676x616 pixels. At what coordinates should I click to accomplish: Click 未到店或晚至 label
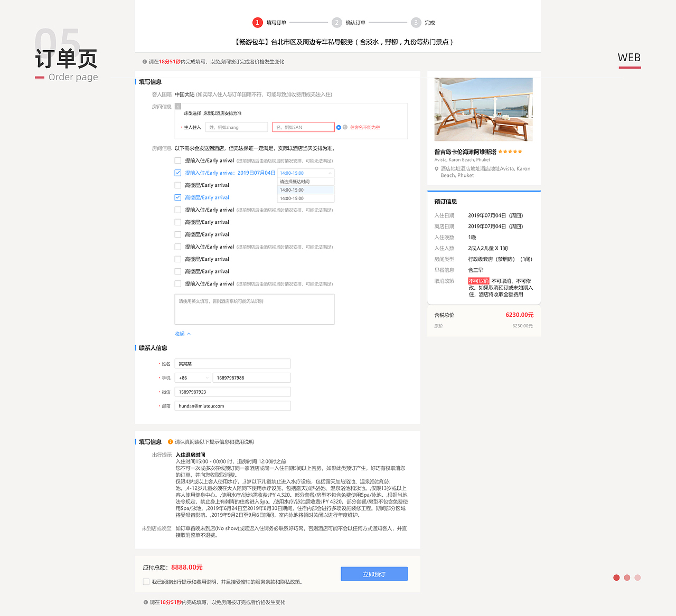(x=156, y=528)
